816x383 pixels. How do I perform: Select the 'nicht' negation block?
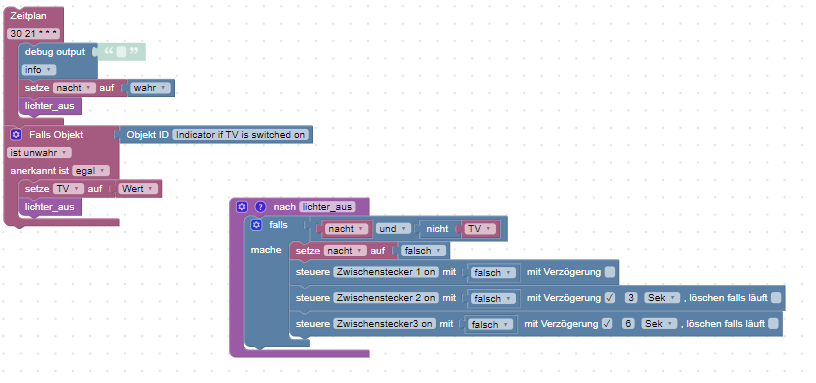[x=438, y=229]
